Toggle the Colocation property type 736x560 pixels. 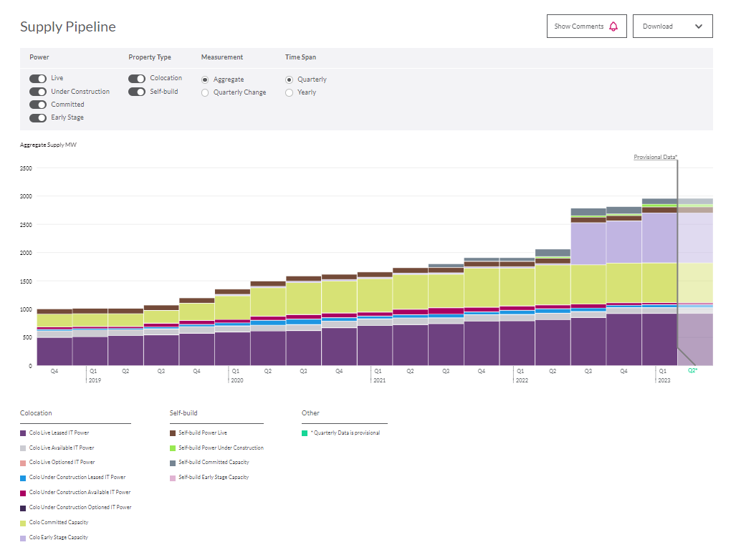click(137, 79)
